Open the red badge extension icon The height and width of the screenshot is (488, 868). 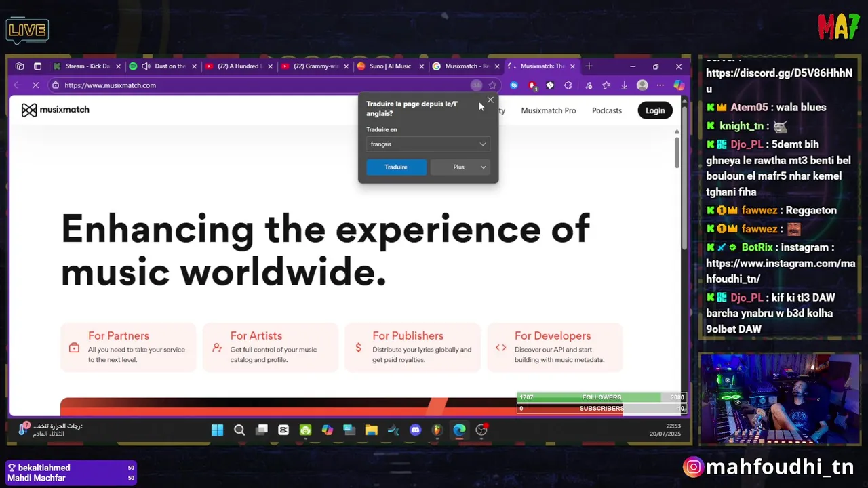tap(532, 85)
